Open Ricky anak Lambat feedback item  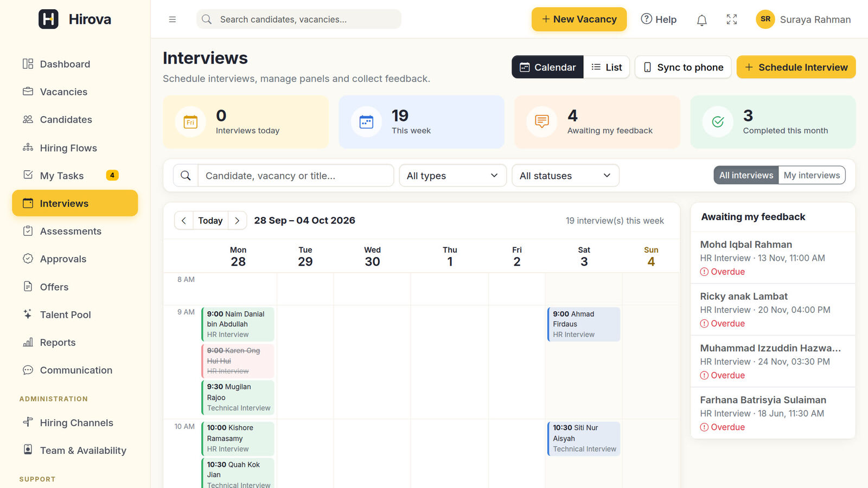click(x=773, y=310)
